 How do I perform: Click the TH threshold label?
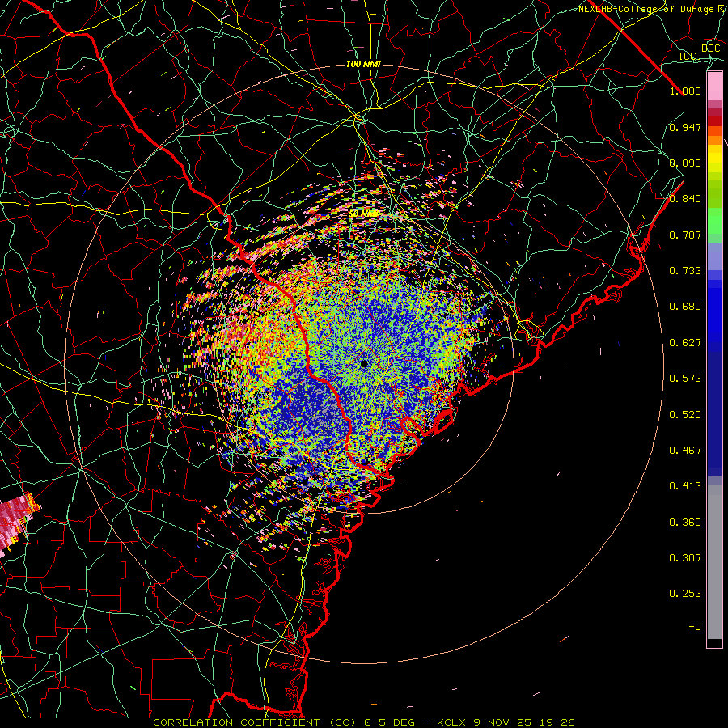[x=695, y=630]
